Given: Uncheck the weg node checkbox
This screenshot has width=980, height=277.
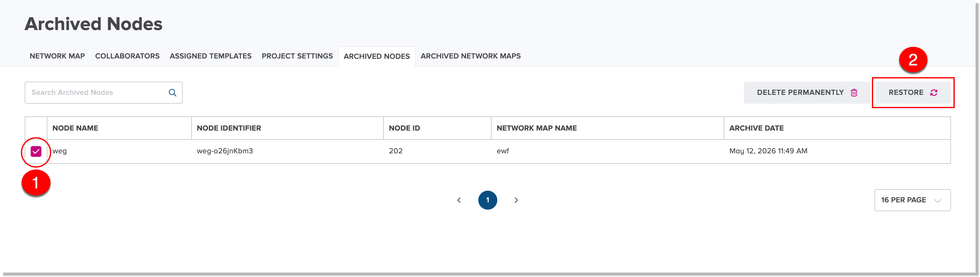Looking at the screenshot, I should [x=36, y=151].
